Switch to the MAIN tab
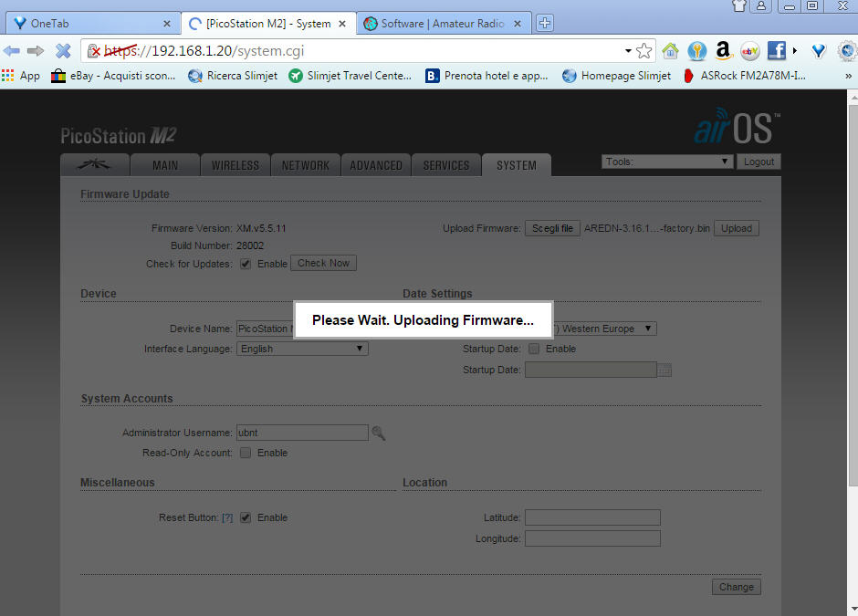Screen dimensions: 858x616 click(x=165, y=165)
